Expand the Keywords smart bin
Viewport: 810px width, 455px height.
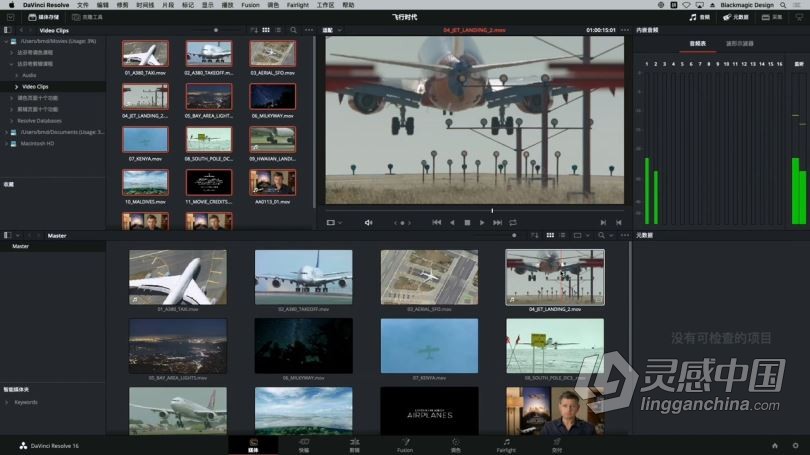(7, 402)
